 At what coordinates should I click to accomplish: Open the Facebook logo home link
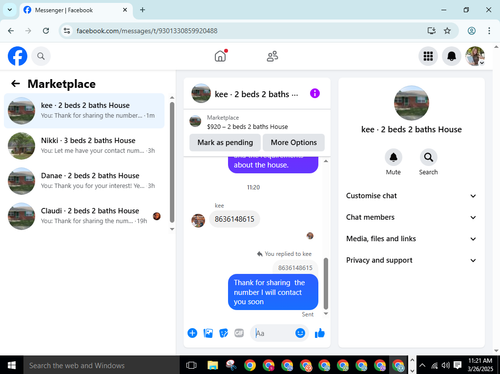[x=17, y=56]
